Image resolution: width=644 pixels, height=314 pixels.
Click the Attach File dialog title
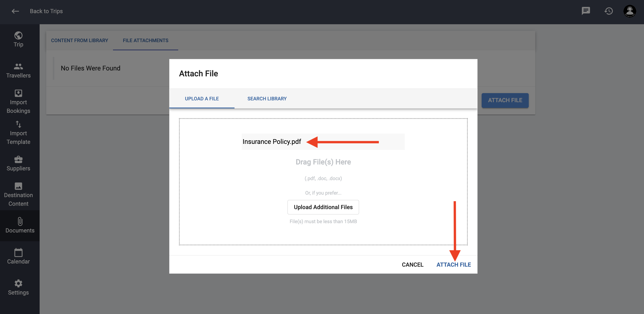click(199, 74)
